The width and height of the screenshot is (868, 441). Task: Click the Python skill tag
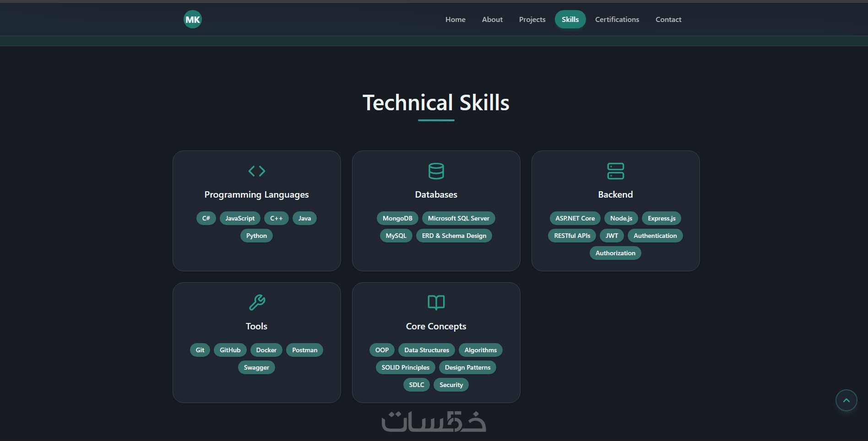coord(256,236)
